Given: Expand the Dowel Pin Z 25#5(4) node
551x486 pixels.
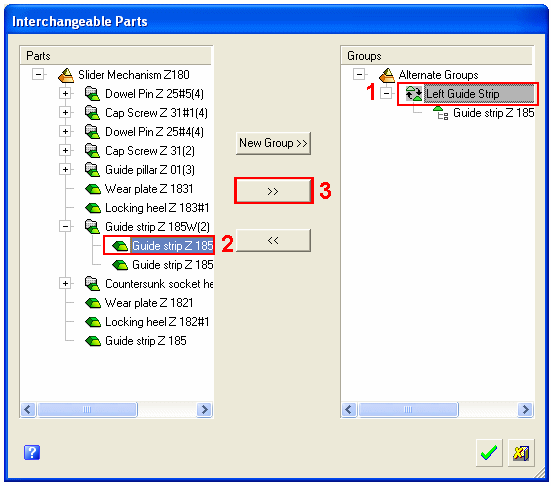Looking at the screenshot, I should (x=65, y=94).
